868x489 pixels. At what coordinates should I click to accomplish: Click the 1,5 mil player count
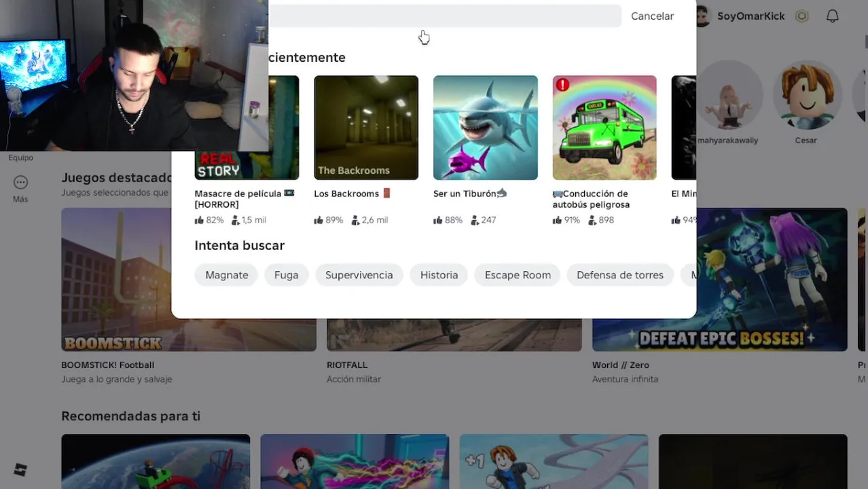point(248,220)
